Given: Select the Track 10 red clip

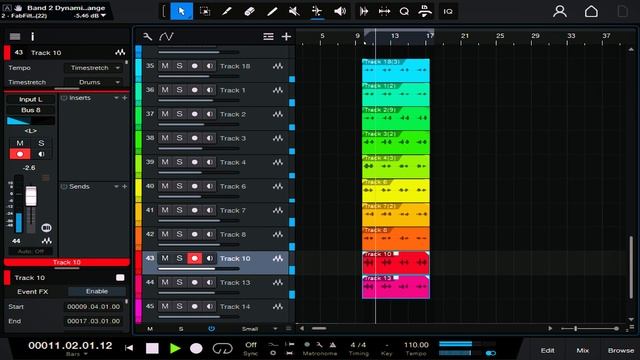Looking at the screenshot, I should click(396, 262).
